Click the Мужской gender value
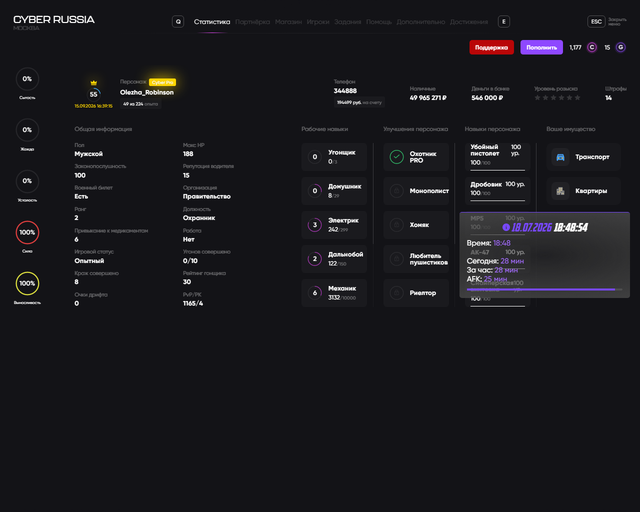This screenshot has height=512, width=640. pos(89,154)
